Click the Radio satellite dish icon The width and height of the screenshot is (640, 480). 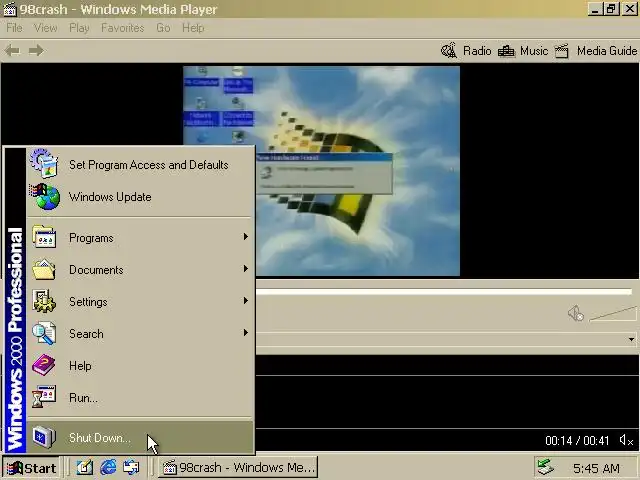point(449,51)
